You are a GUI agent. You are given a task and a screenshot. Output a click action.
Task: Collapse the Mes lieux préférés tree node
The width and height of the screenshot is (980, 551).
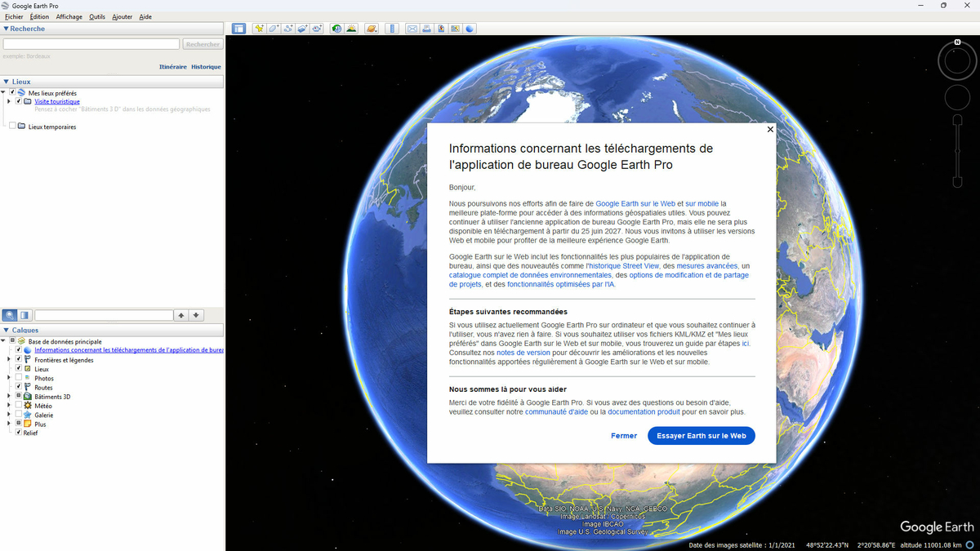tap(3, 92)
